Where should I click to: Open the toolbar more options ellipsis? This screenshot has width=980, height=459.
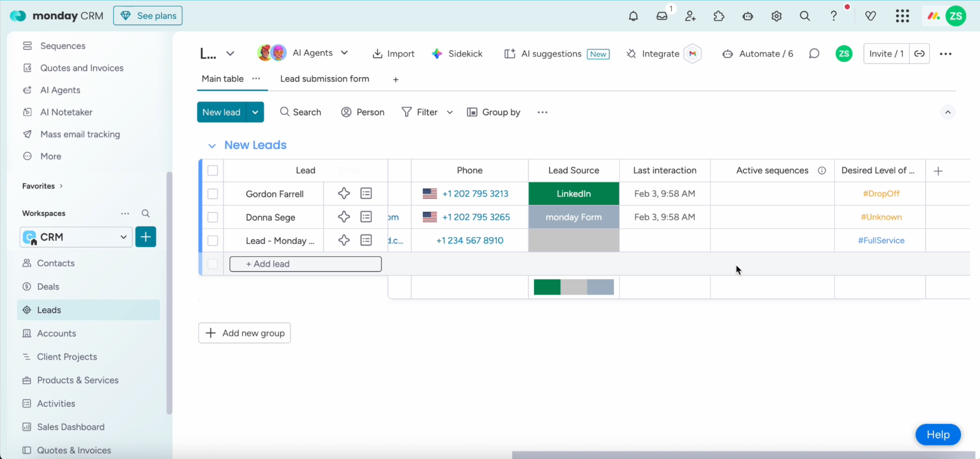click(542, 113)
